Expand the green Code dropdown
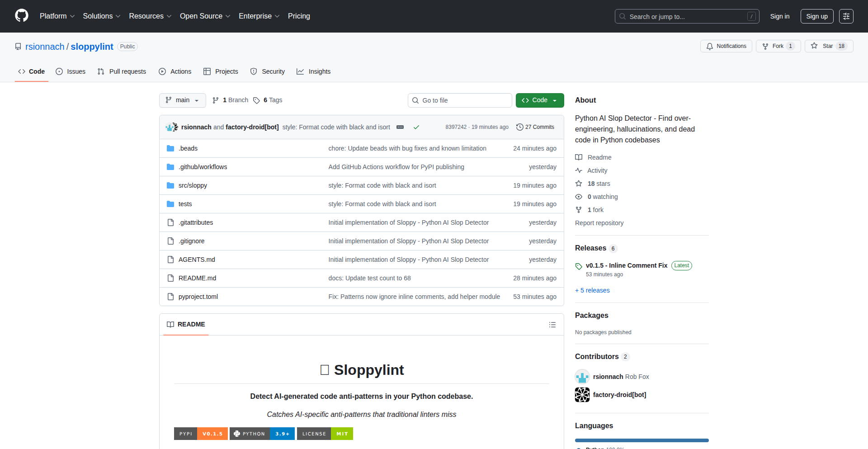 coord(539,100)
